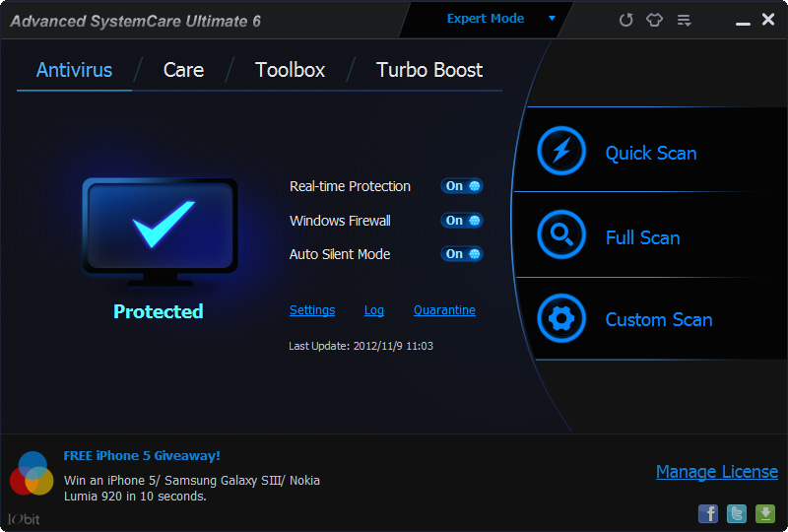Open the Twitter icon

pos(737,514)
